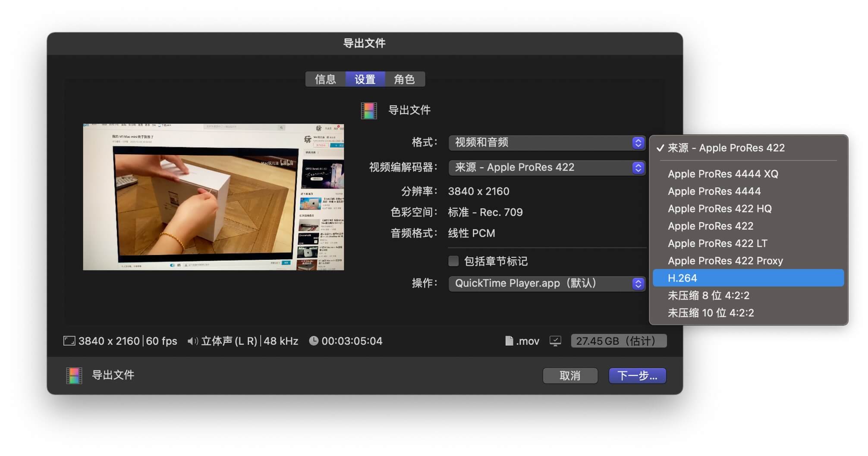
Task: Choose 未压缩 10 位 4:2:2 option
Action: click(x=748, y=313)
